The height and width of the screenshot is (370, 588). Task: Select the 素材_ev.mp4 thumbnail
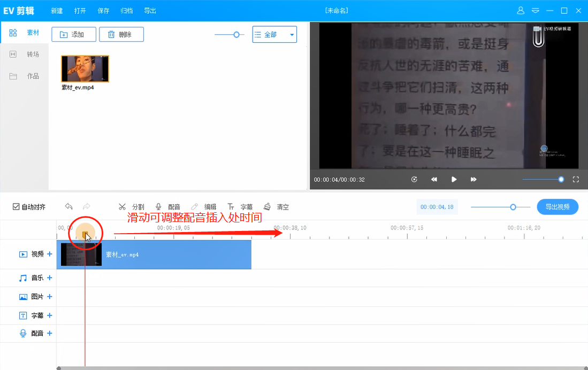tap(85, 68)
